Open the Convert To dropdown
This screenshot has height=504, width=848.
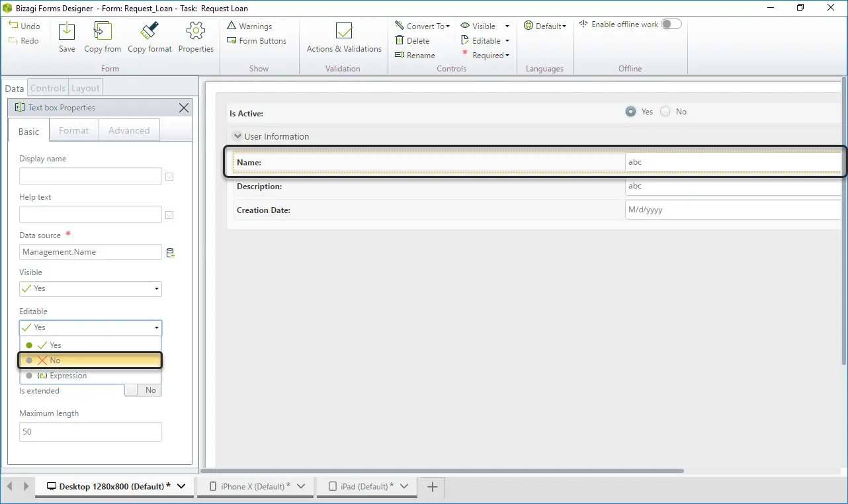pyautogui.click(x=422, y=26)
